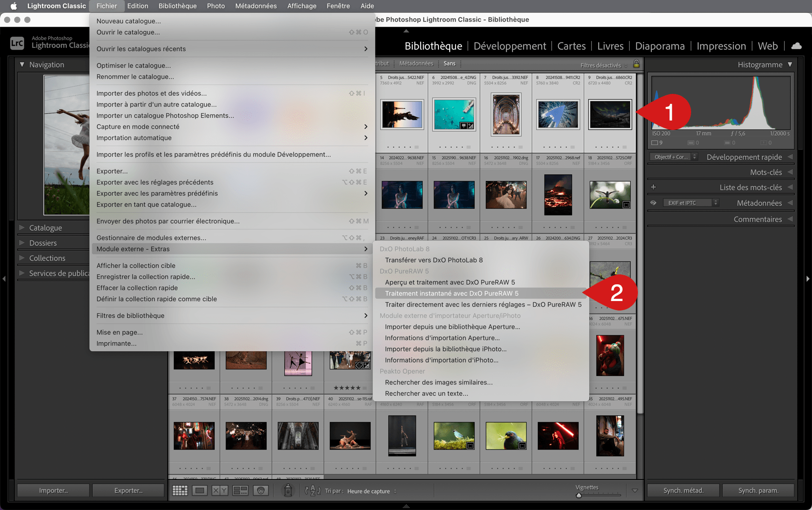Click the original photos count icon
The width and height of the screenshot is (812, 510).
pos(655,143)
